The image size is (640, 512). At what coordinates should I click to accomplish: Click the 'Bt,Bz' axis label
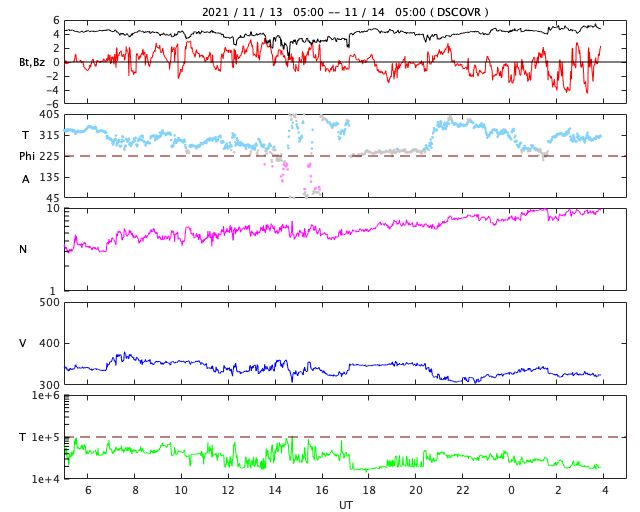click(x=32, y=62)
